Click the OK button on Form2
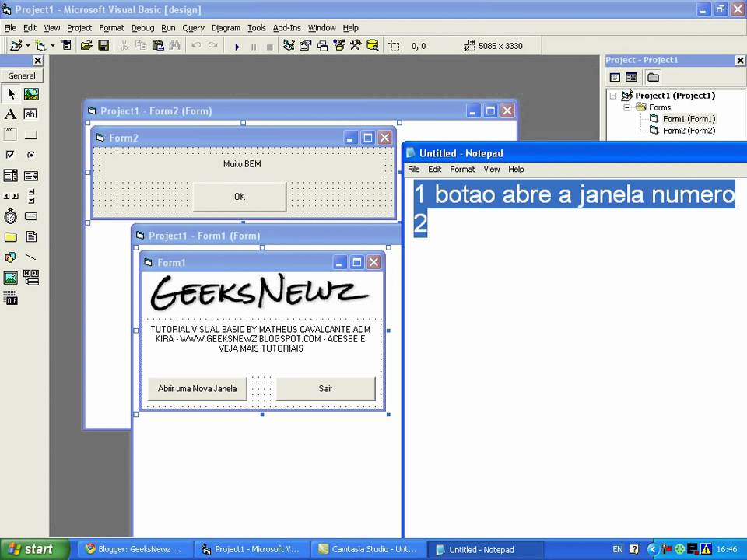Image resolution: width=747 pixels, height=560 pixels. tap(240, 197)
